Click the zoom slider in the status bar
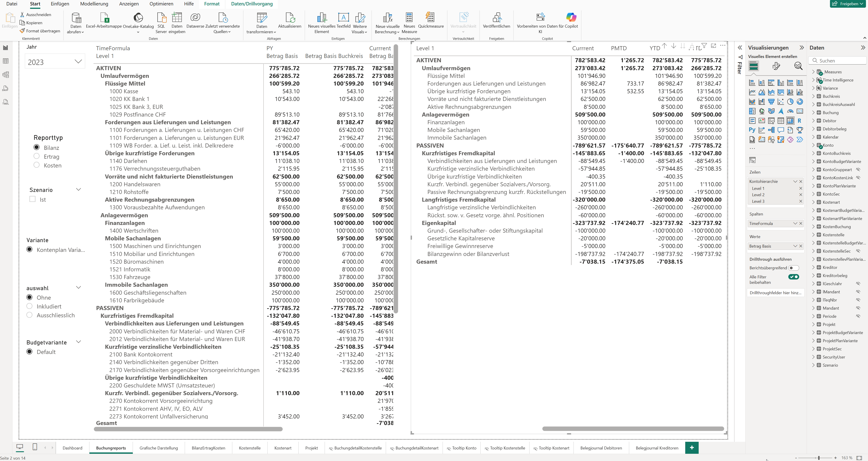868x461 pixels. 818,458
